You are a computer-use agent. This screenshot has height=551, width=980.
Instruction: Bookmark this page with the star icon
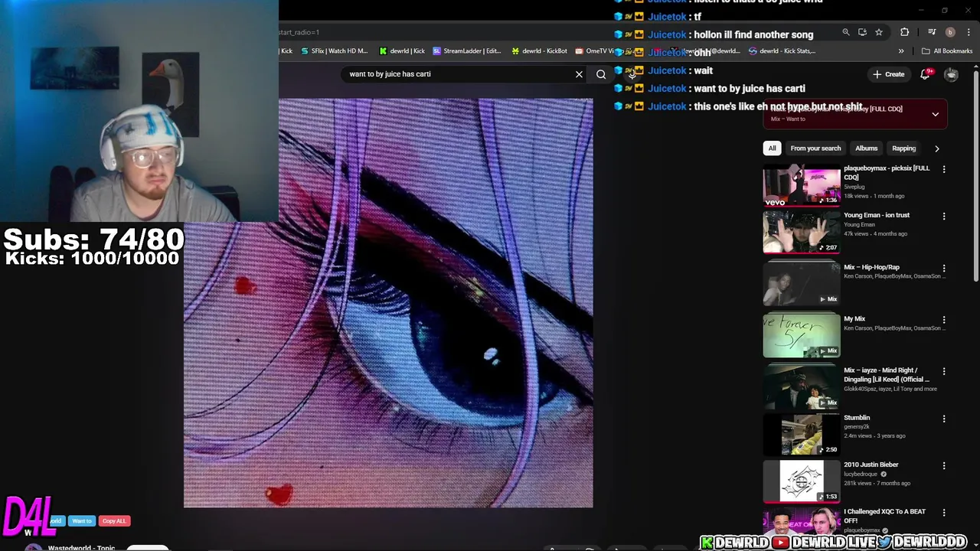[879, 32]
